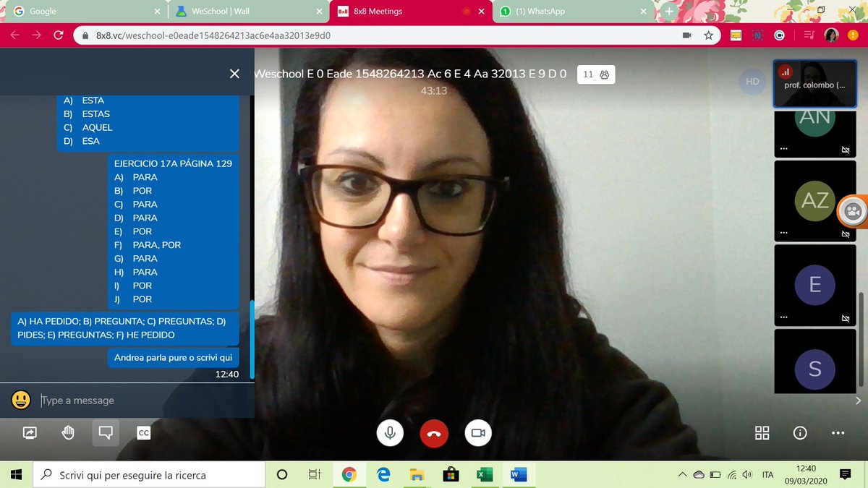Open the participants count 11 button
Viewport: 868px width, 488px height.
pos(596,74)
